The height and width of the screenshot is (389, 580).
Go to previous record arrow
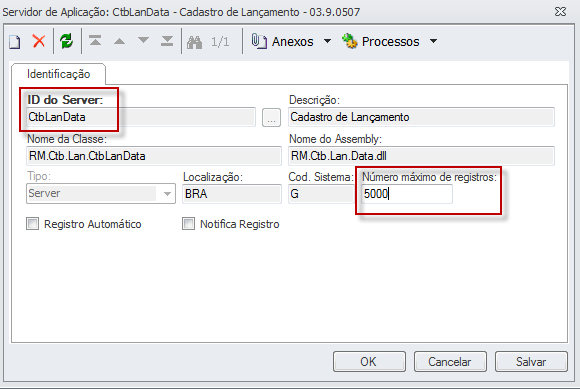(x=119, y=41)
